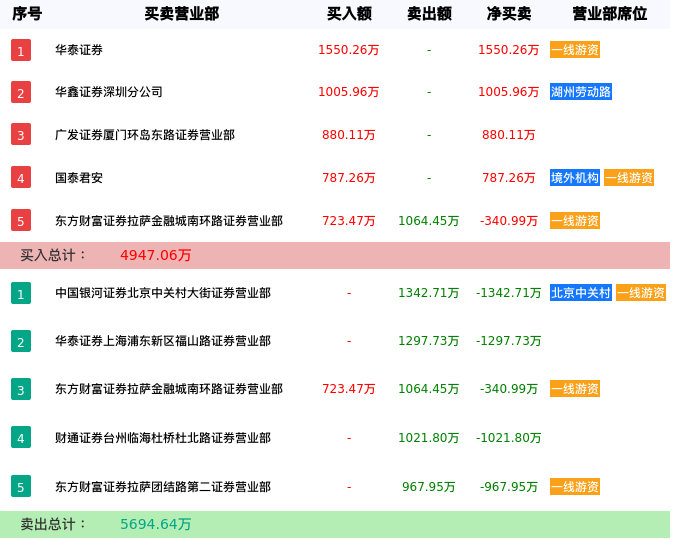Click 一线游资 tag on 拉萨团结路第二 row
This screenshot has height=540, width=676.
click(x=575, y=487)
